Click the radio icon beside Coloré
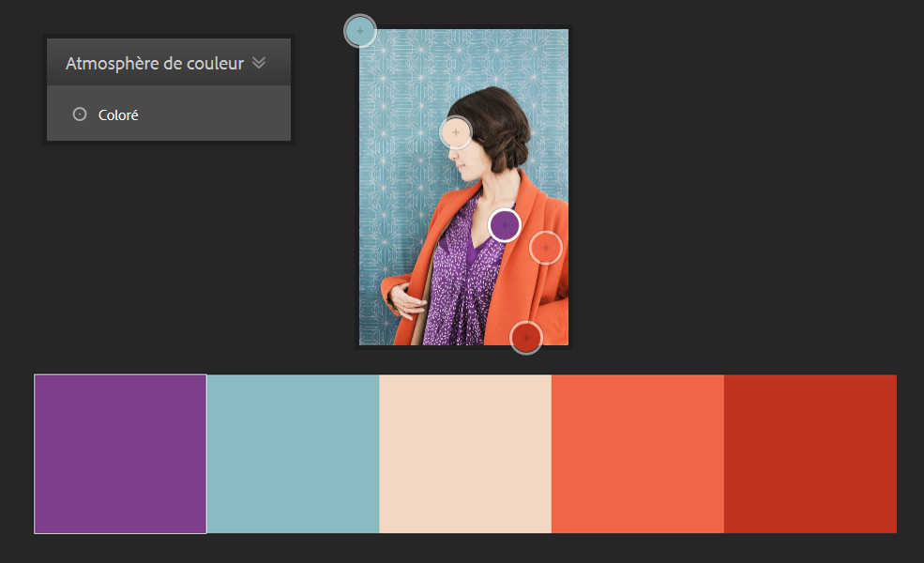Screen dimensions: 924x563 79,114
